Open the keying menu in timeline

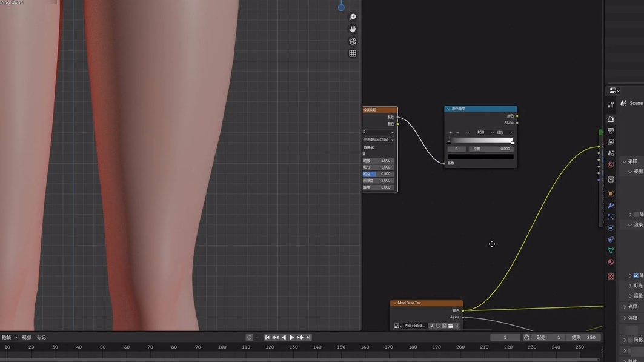click(10, 337)
